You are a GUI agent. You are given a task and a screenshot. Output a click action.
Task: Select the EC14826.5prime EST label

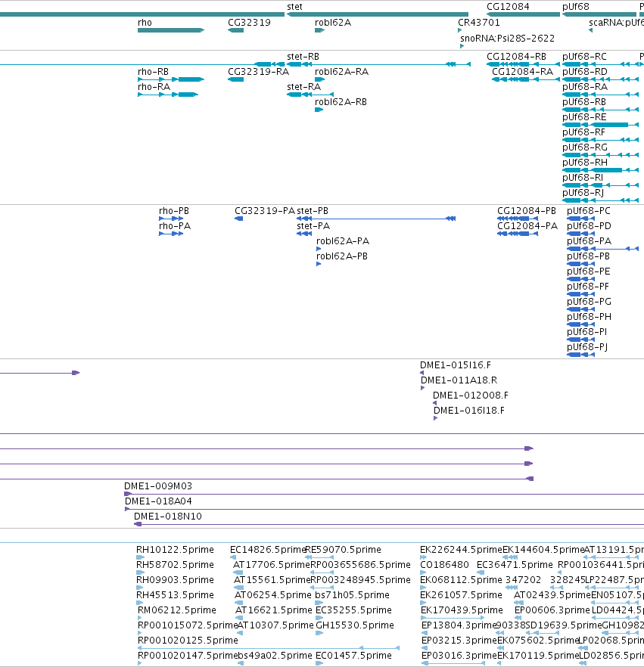[268, 550]
